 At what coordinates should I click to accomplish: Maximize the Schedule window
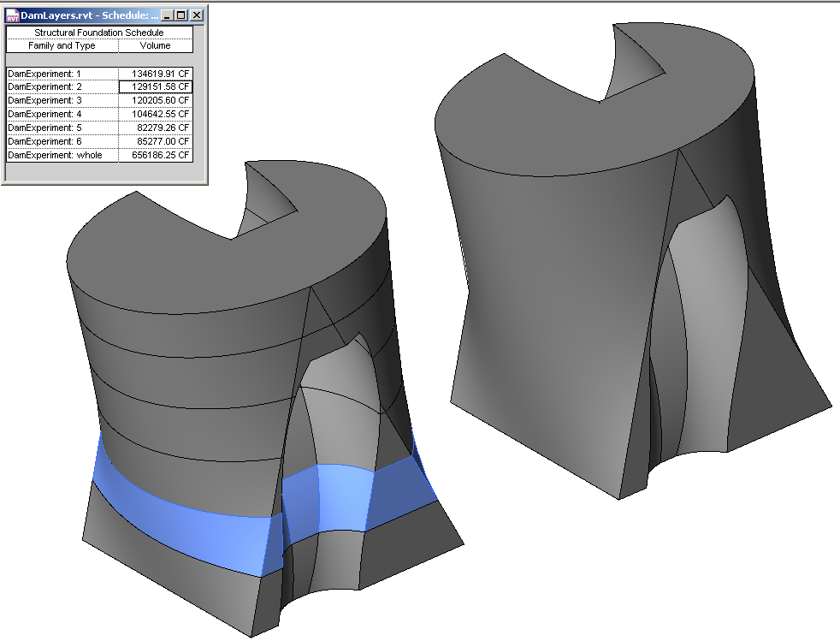point(181,15)
